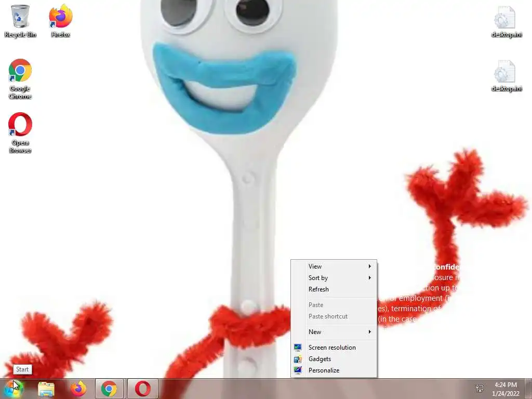Open the New context menu entry
The width and height of the screenshot is (532, 399).
334,332
